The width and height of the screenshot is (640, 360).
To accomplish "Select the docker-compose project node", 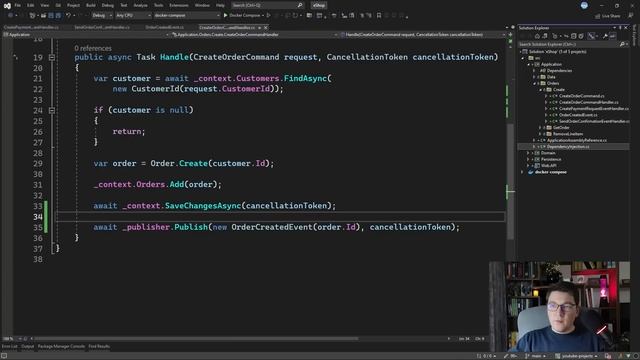I will 551,172.
